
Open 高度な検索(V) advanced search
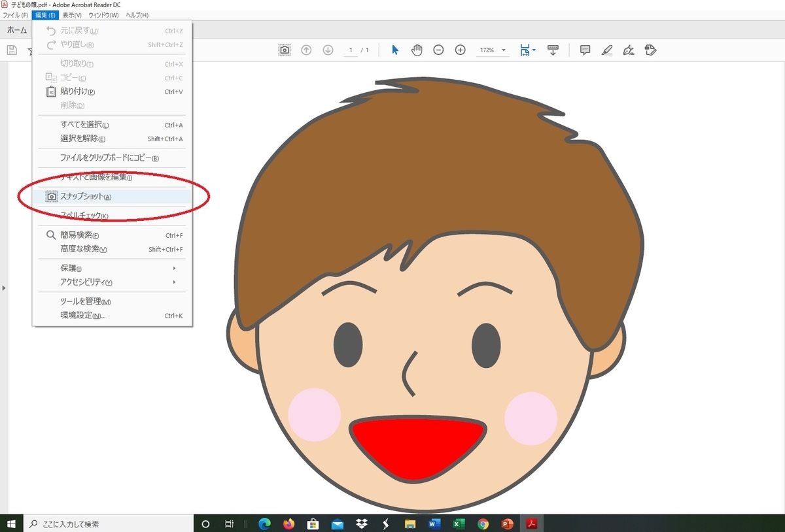[x=113, y=249]
